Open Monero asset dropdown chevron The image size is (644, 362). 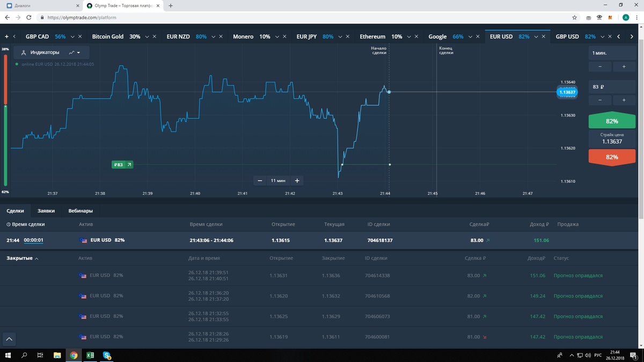coord(276,36)
